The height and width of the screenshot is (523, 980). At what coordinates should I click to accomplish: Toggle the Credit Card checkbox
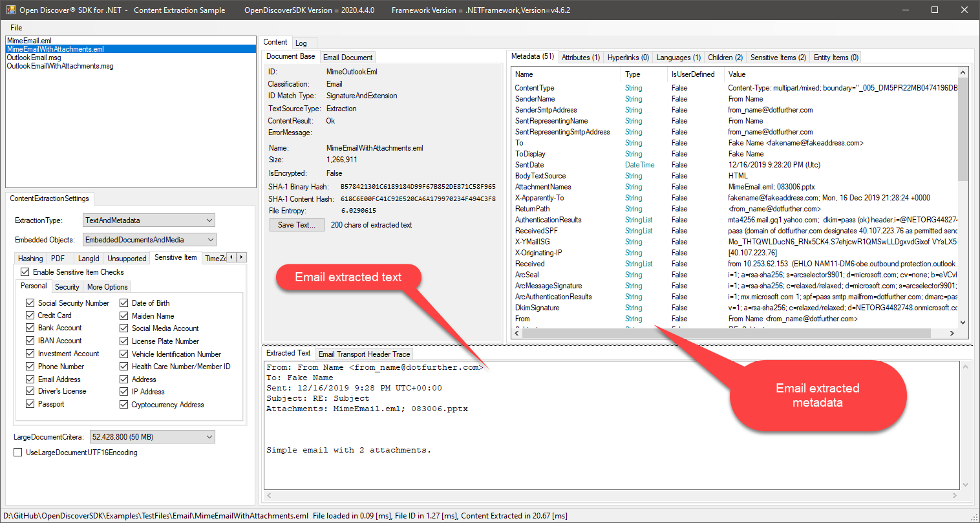coord(30,315)
